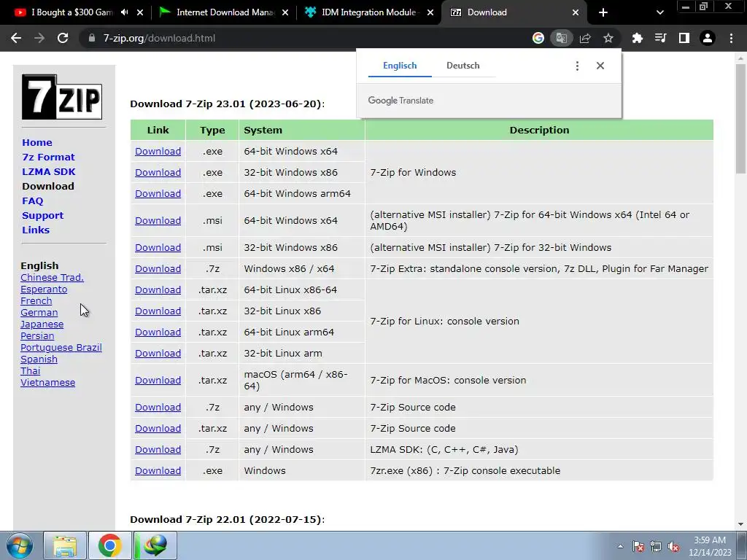Switch site language to Vietnamese
Image resolution: width=747 pixels, height=560 pixels.
point(47,383)
